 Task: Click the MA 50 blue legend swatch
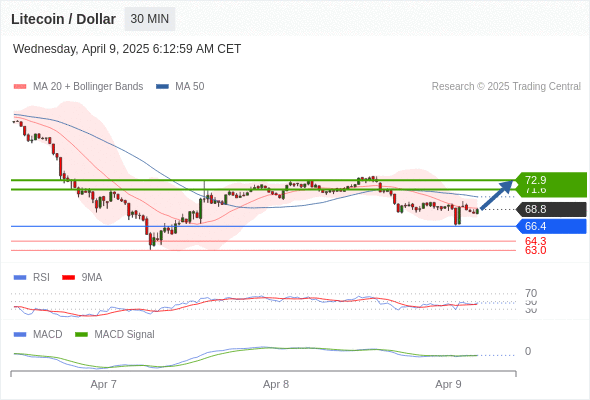point(162,87)
